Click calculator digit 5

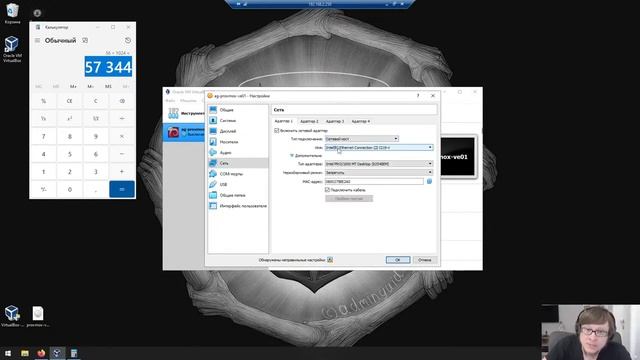point(69,154)
